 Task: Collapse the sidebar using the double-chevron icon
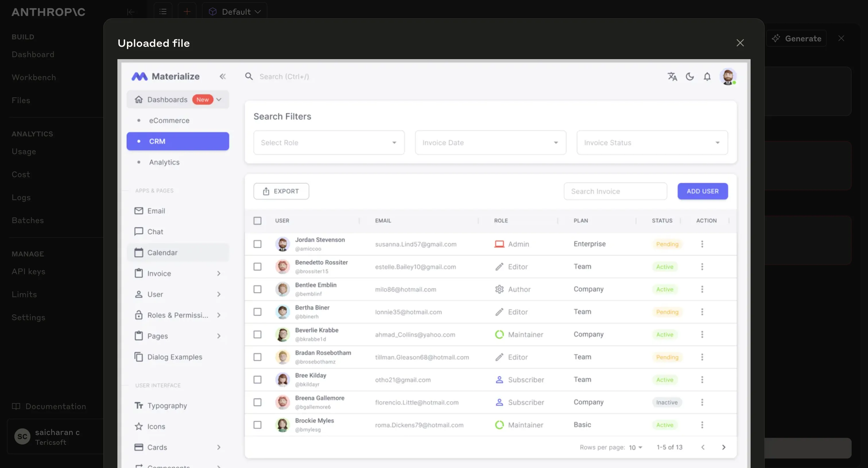[x=223, y=76]
